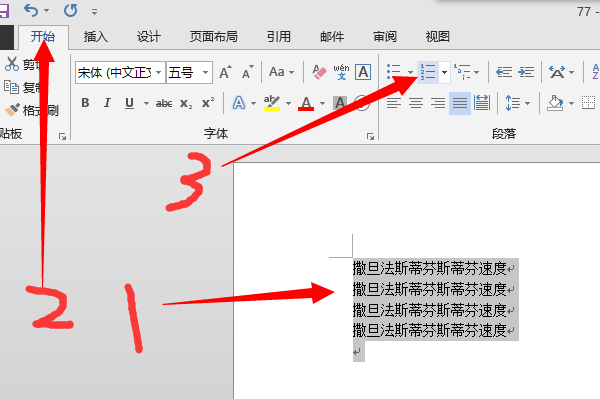The width and height of the screenshot is (600, 399).
Task: Apply the red font color
Action: click(306, 103)
